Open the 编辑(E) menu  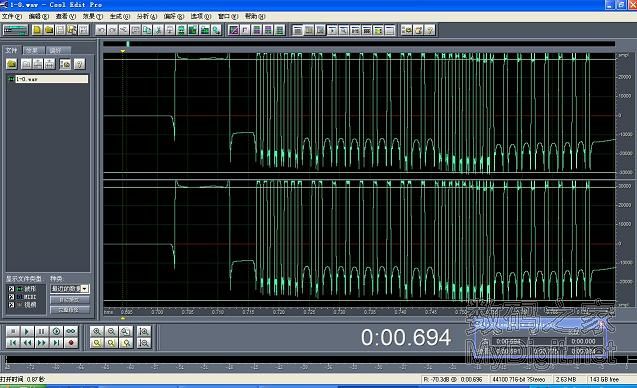tap(39, 16)
